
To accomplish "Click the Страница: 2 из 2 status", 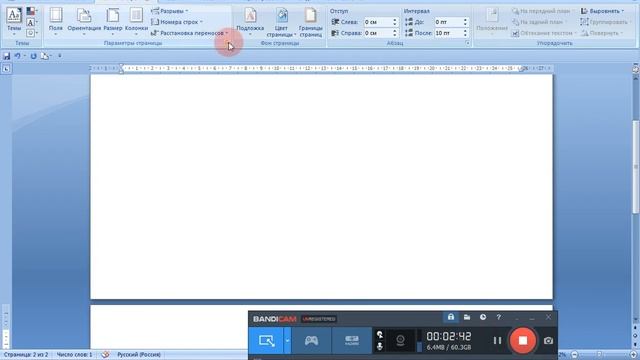I will (26, 355).
